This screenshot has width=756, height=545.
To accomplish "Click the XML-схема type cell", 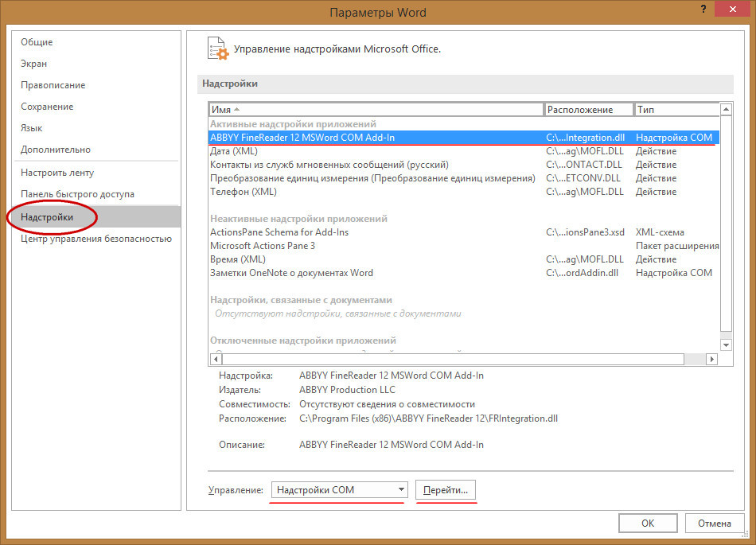I will pyautogui.click(x=660, y=232).
